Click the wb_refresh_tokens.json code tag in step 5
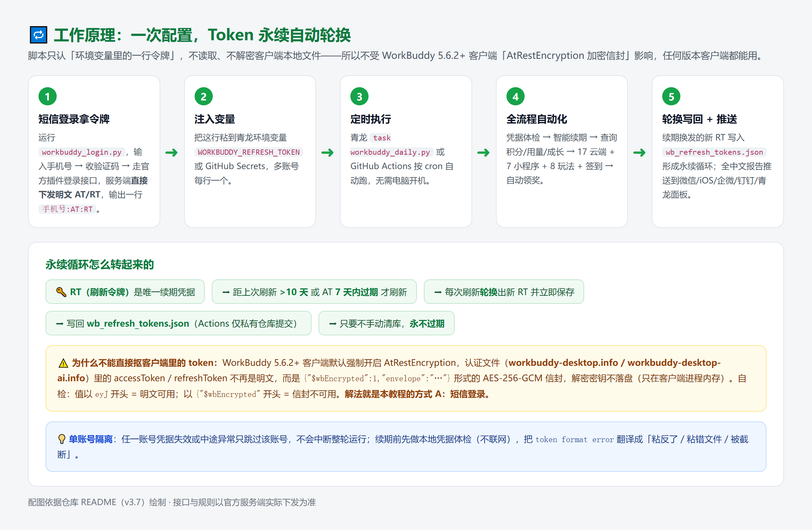This screenshot has width=812, height=530. coord(714,152)
